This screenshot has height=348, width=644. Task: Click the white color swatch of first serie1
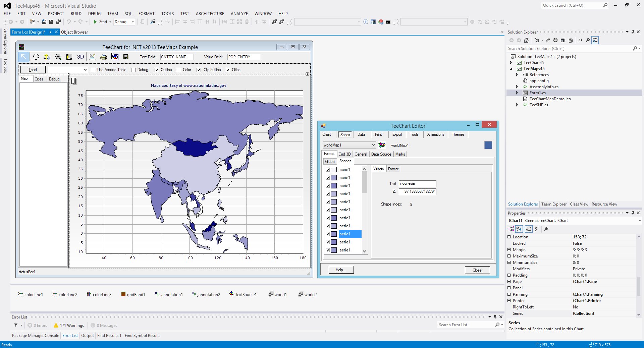pyautogui.click(x=334, y=170)
